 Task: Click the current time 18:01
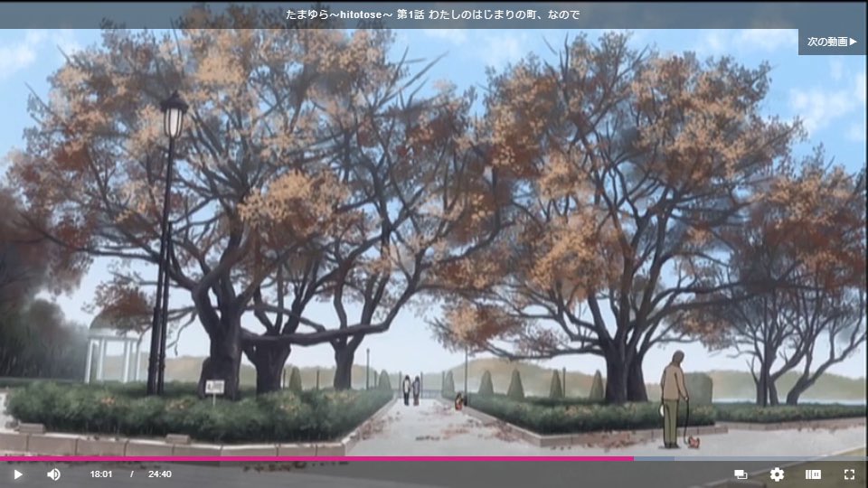101,474
